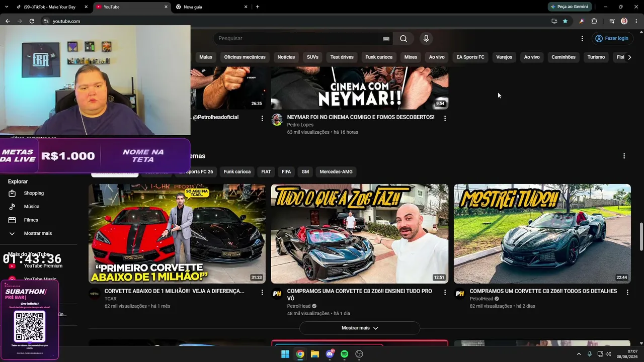Select the 'EA Sports FC' chip
The width and height of the screenshot is (644, 362).
470,57
